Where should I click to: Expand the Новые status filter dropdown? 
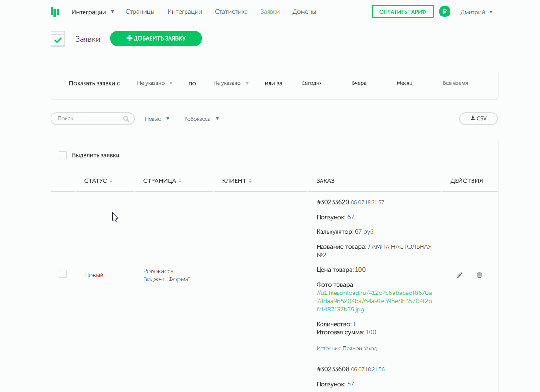[x=157, y=119]
